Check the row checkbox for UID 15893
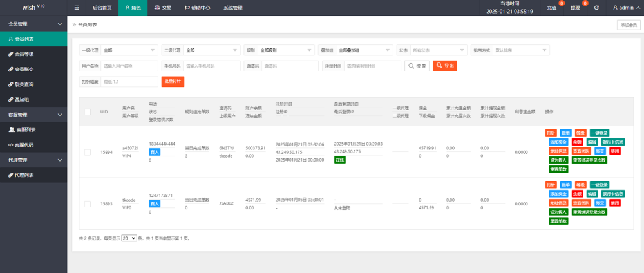Viewport: 644px width, 273px height. point(87,203)
